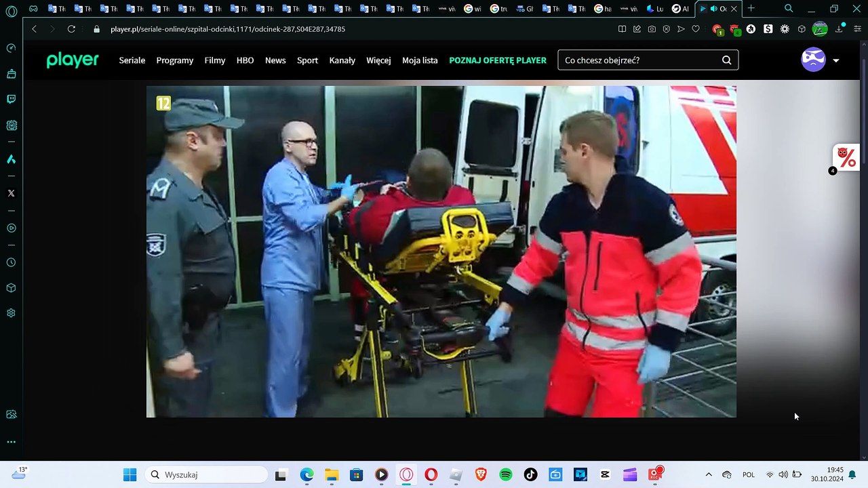This screenshot has width=868, height=488.
Task: Open Twitch panel in the Opera sidebar
Action: pos(11,99)
